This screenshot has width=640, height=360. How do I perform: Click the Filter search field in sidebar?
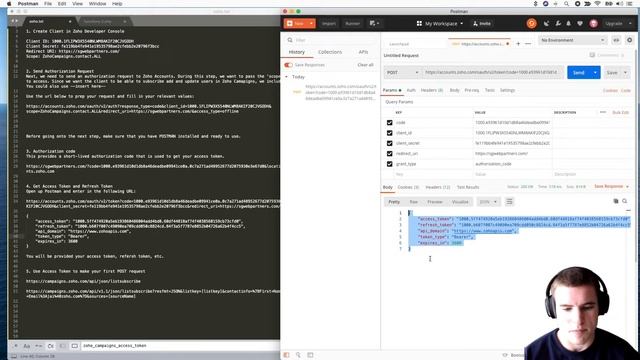click(331, 40)
